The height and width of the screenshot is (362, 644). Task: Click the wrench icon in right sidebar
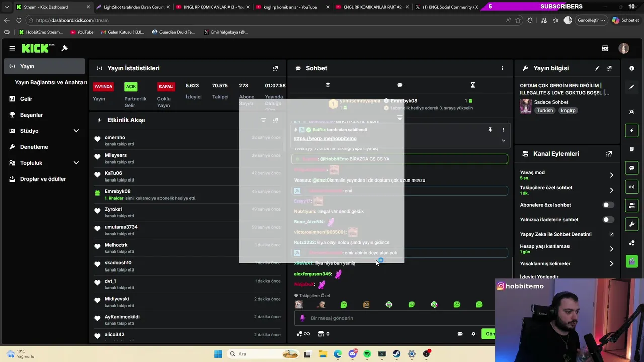[632, 224]
